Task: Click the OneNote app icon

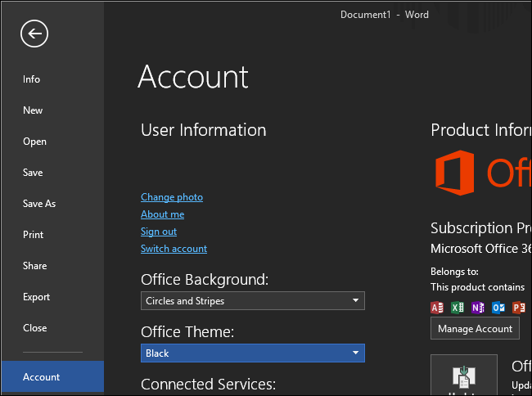Action: coord(478,308)
